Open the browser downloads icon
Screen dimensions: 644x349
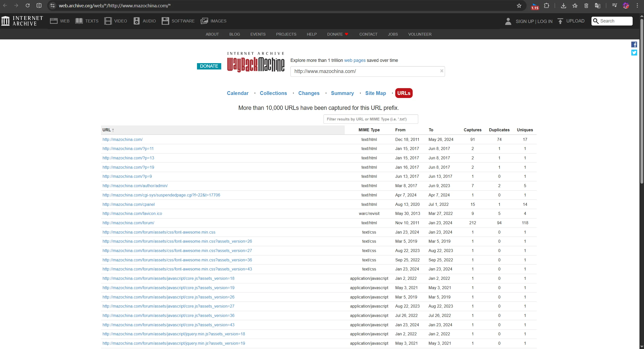click(563, 6)
